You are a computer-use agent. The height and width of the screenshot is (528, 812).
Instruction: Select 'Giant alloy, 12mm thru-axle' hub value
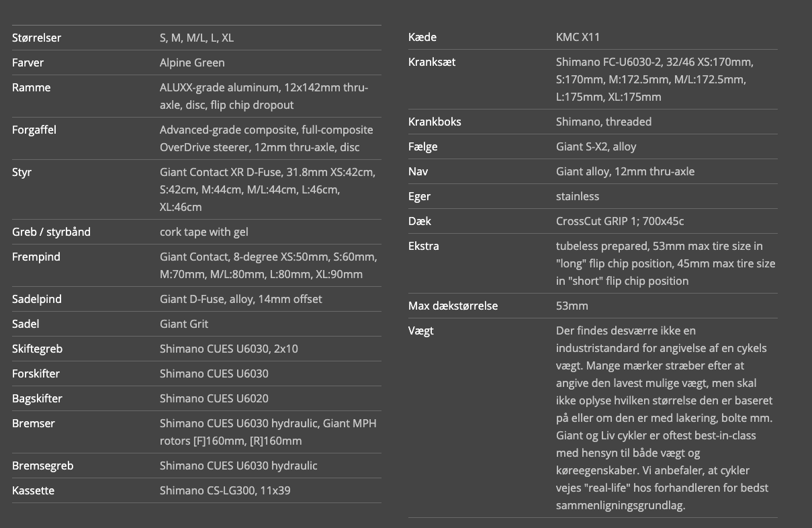point(625,171)
